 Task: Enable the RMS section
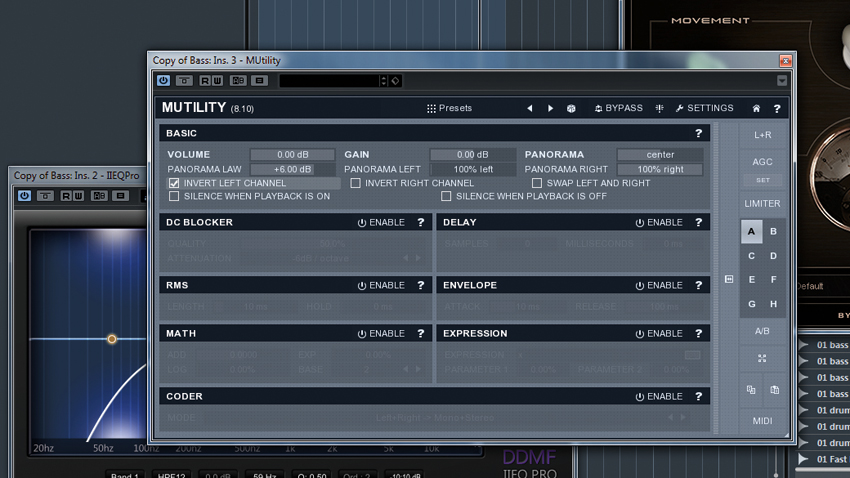381,285
